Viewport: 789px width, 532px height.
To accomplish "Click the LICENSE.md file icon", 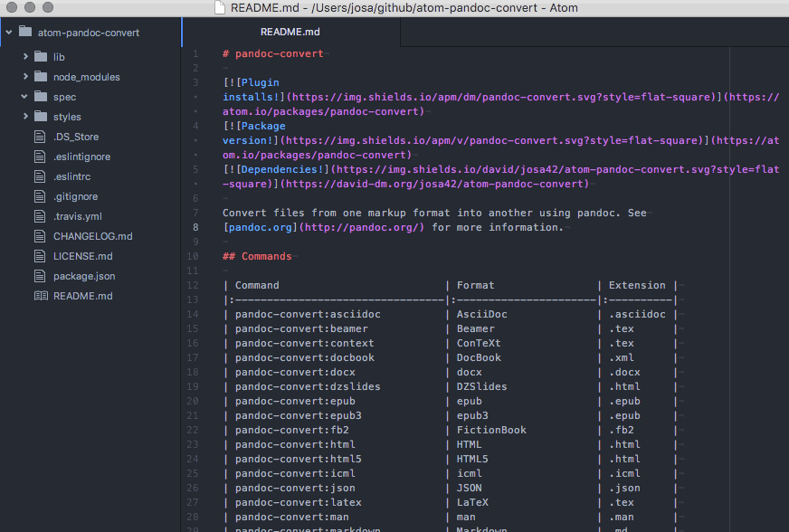I will pos(40,256).
